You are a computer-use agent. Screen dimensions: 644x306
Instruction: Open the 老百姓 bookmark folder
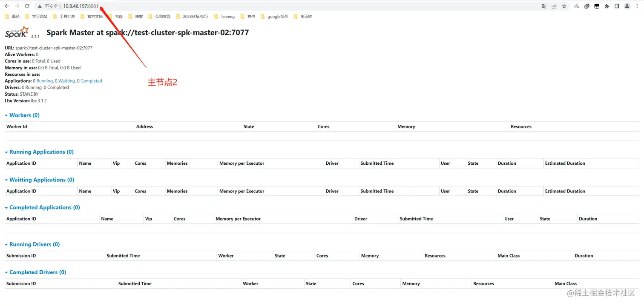tap(302, 17)
